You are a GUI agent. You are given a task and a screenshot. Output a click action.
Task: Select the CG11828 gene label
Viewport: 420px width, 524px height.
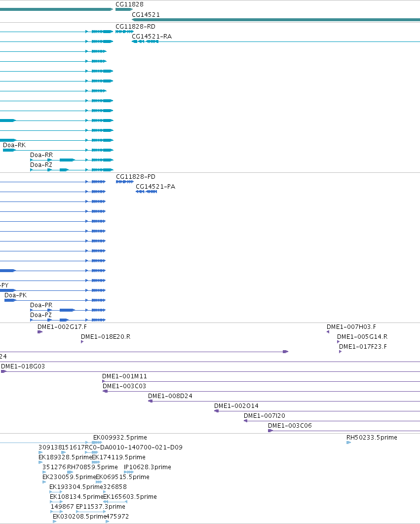129,4
